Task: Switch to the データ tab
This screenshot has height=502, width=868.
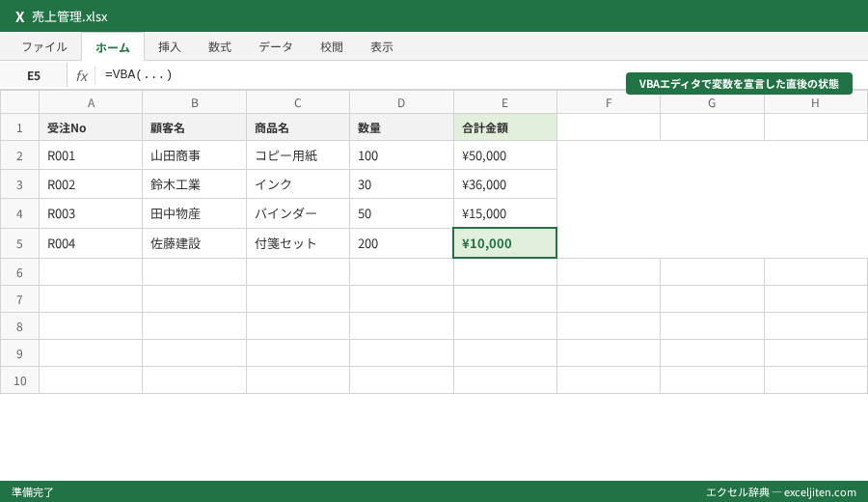Action: point(276,47)
